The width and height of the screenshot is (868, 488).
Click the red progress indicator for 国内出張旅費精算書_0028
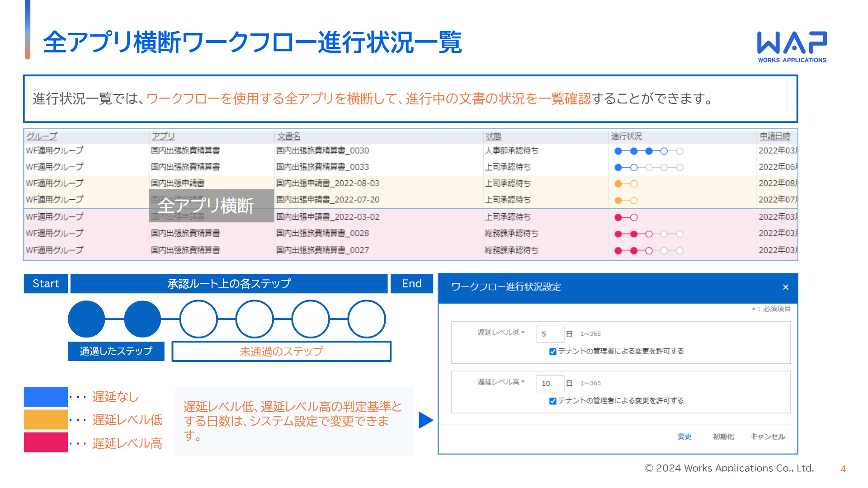point(648,234)
